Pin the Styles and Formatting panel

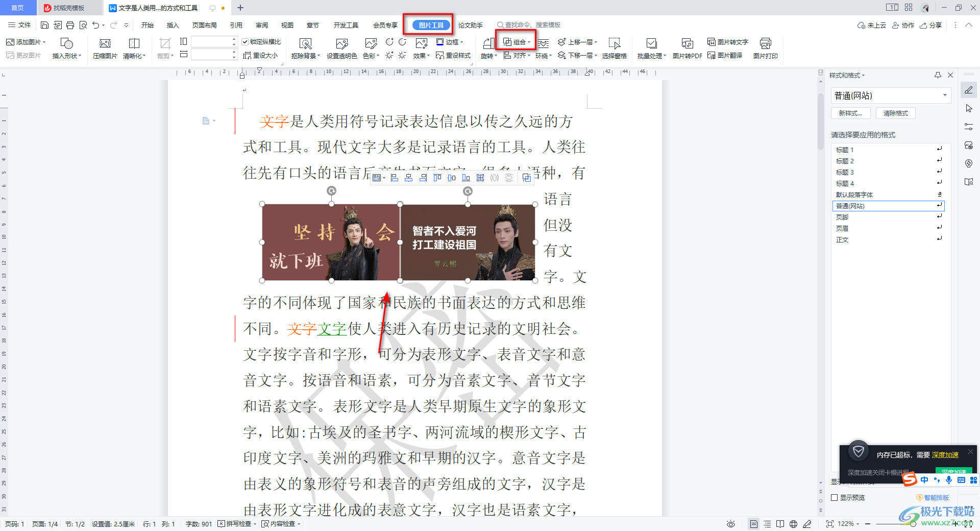pyautogui.click(x=938, y=75)
